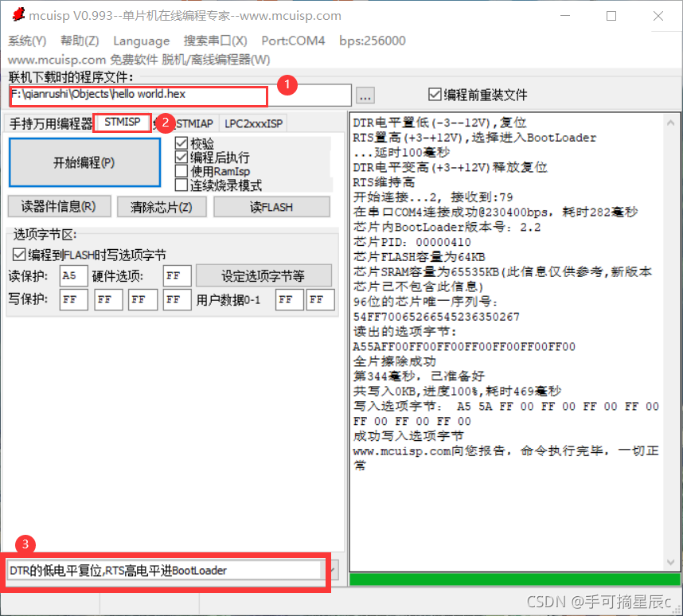Click the first 写保护 FF field
Viewport: 683px width, 616px height.
[73, 300]
